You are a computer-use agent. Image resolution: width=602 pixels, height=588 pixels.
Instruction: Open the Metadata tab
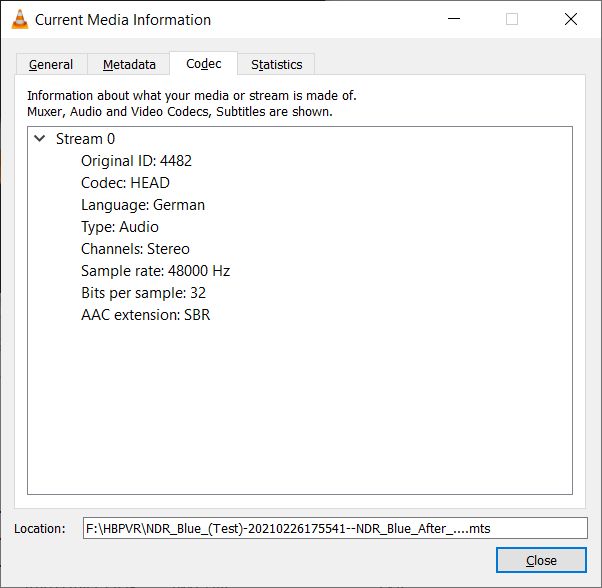(129, 65)
